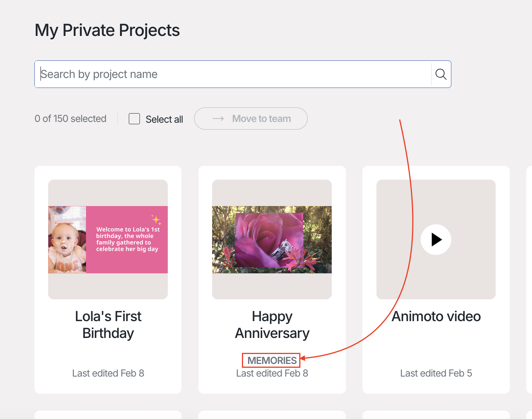Click the arrow icon beside Move to team
The width and height of the screenshot is (532, 419).
[x=218, y=119]
